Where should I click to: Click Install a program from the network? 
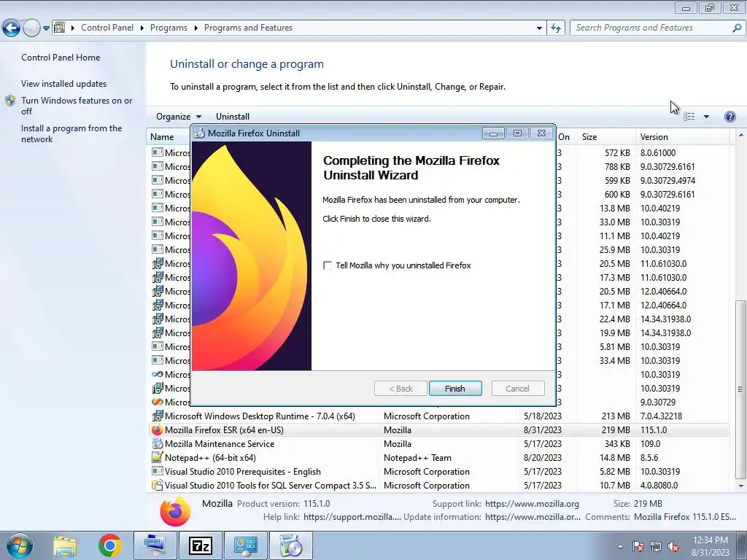(71, 134)
